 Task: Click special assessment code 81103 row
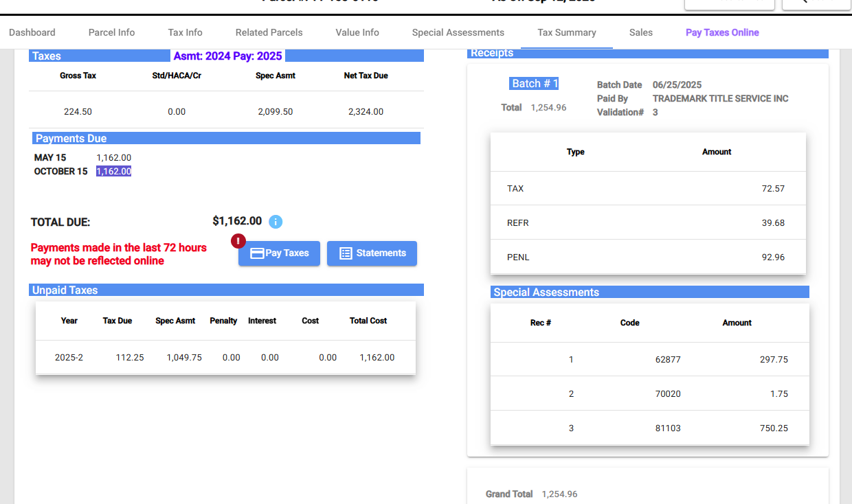[x=649, y=428]
